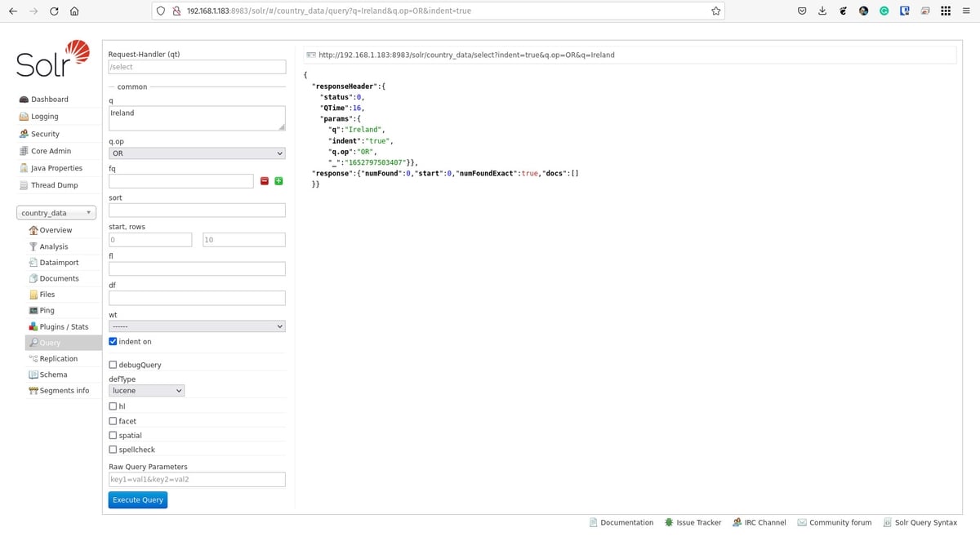Expand the country_data core selector

(56, 213)
